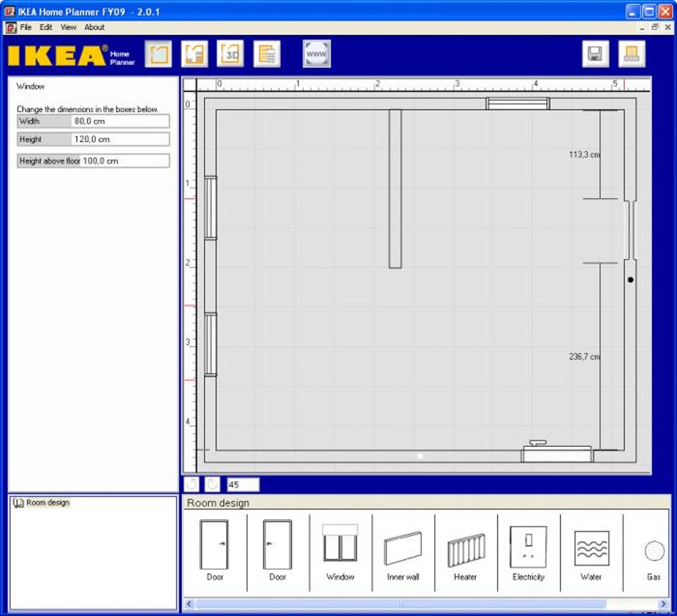Save the plan with floppy disk icon
The height and width of the screenshot is (616, 677).
click(x=595, y=54)
